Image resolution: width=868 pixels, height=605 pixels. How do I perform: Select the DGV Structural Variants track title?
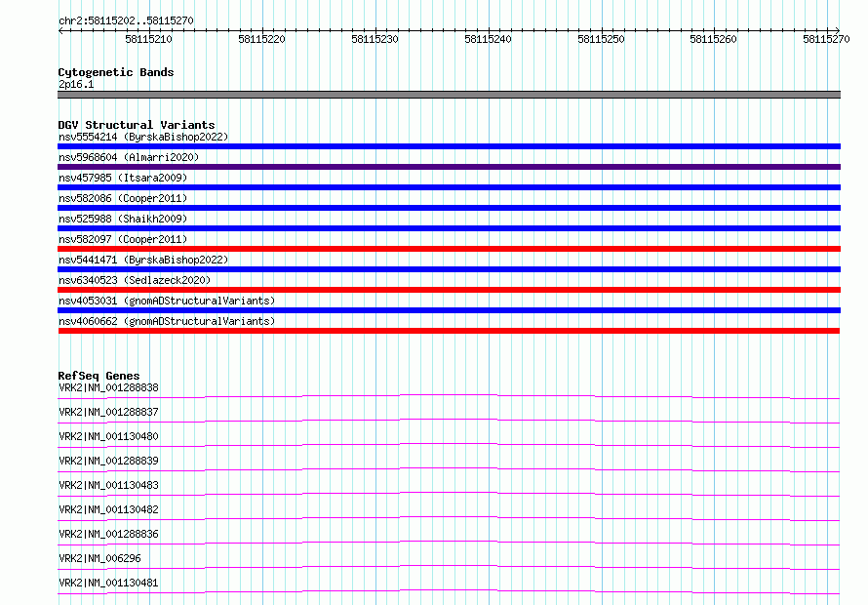point(137,125)
